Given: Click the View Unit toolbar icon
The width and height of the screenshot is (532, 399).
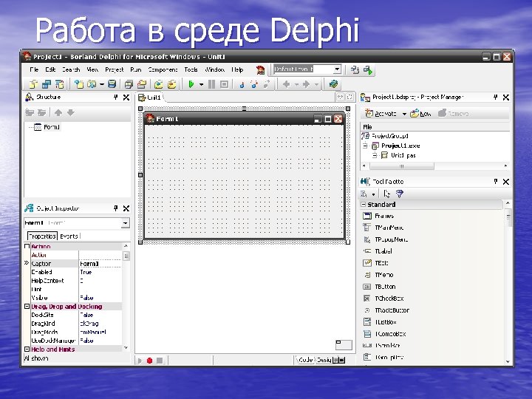Looking at the screenshot, I should pos(33,83).
